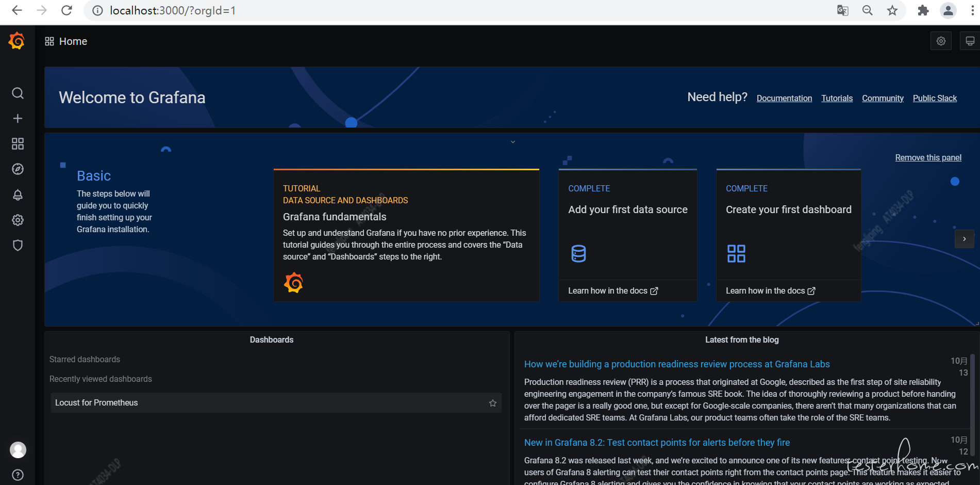
Task: Go to next setup cards with right arrow
Action: (964, 239)
